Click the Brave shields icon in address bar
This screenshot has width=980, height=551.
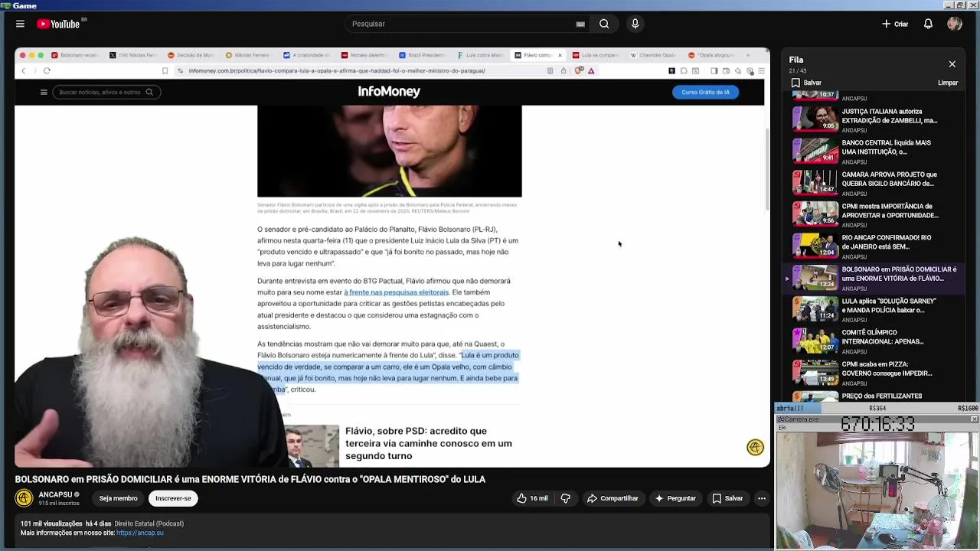580,70
